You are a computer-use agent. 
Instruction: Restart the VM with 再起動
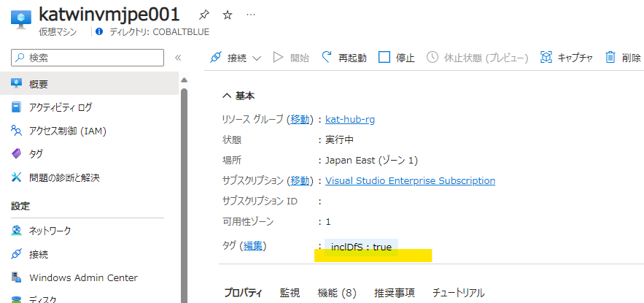pyautogui.click(x=344, y=58)
